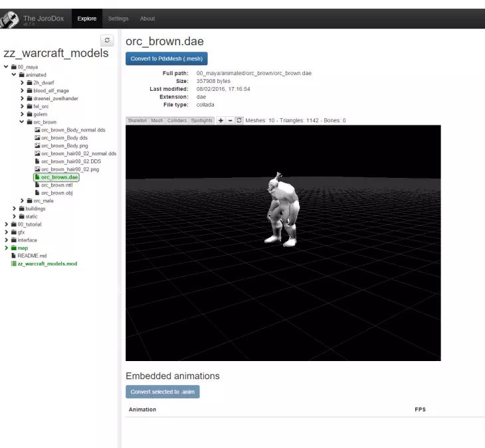The height and width of the screenshot is (448, 485).
Task: Click the buildings folder icon
Action: (22, 208)
